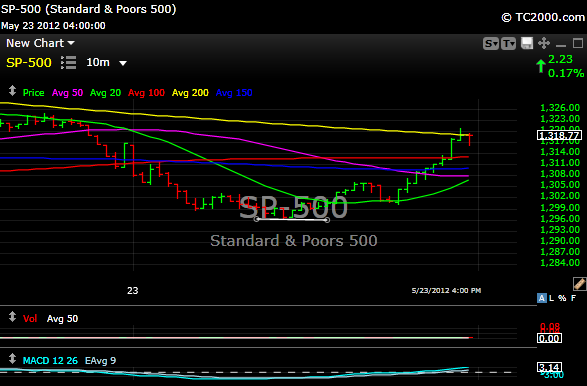Click the Vol pane resize arrows icon
The width and height of the screenshot is (587, 386).
point(12,317)
